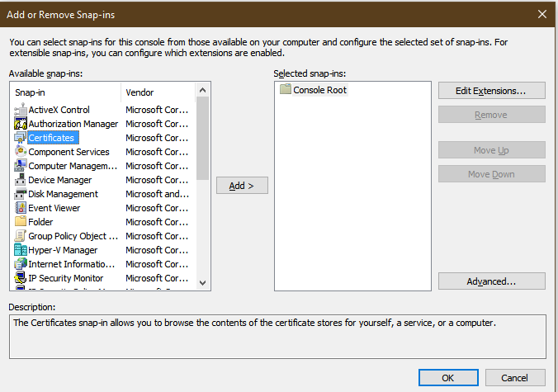
Task: Close the Add or Remove Snap-ins dialog
Action: (541, 14)
